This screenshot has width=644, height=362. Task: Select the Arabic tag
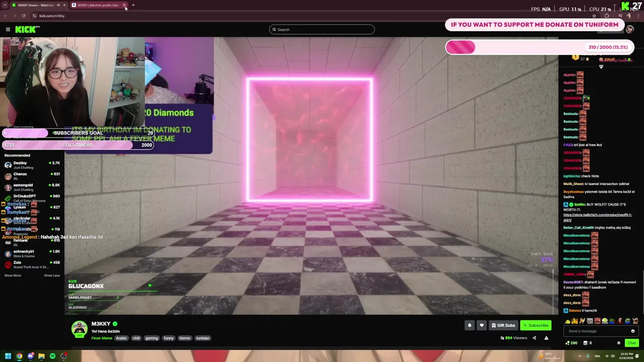tap(121, 338)
